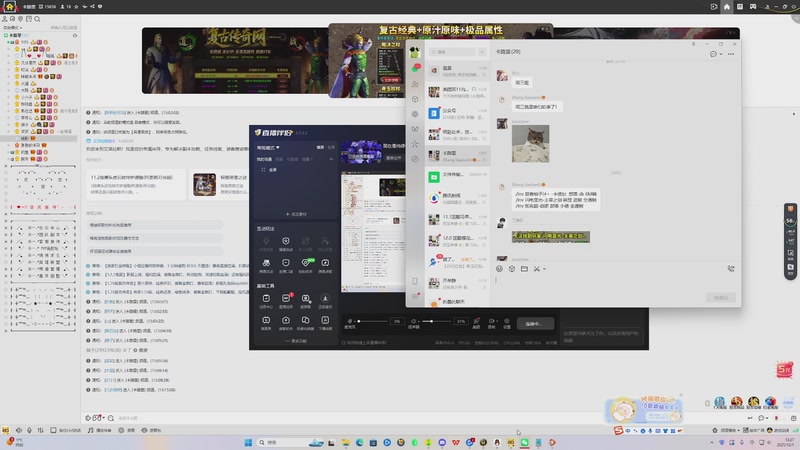Click the streaming status button in live-stream app
This screenshot has height=450, width=800.
pyautogui.click(x=535, y=323)
